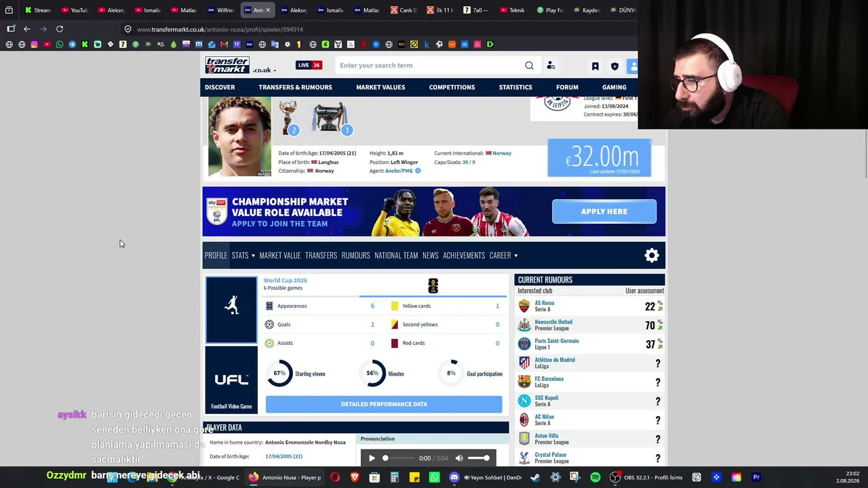Viewport: 868px width, 488px height.
Task: Open the DISCOVER main menu
Action: [x=220, y=87]
